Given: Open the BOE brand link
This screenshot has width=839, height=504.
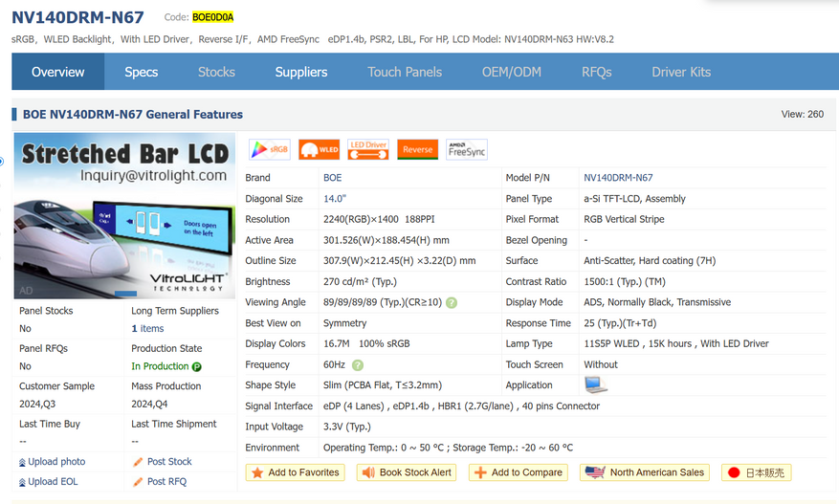Looking at the screenshot, I should 332,178.
